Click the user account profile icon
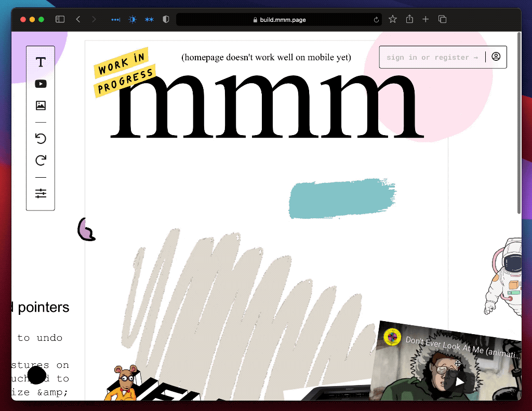The image size is (532, 411). point(496,57)
